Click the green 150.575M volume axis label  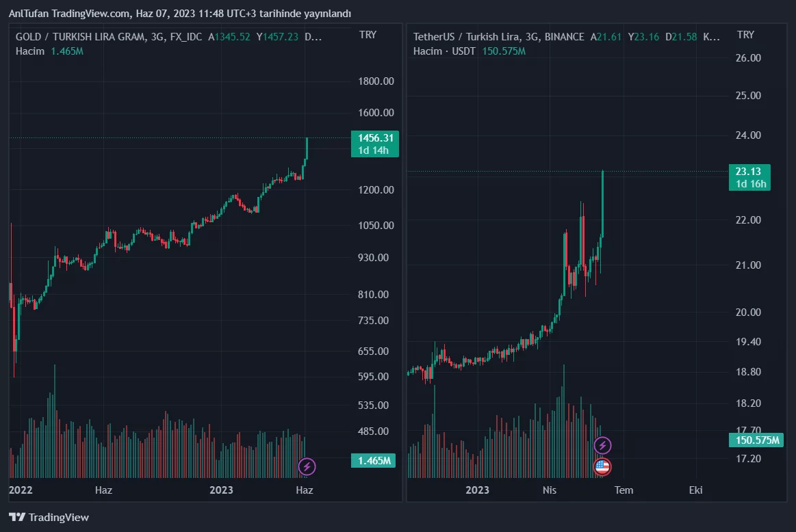pyautogui.click(x=756, y=440)
